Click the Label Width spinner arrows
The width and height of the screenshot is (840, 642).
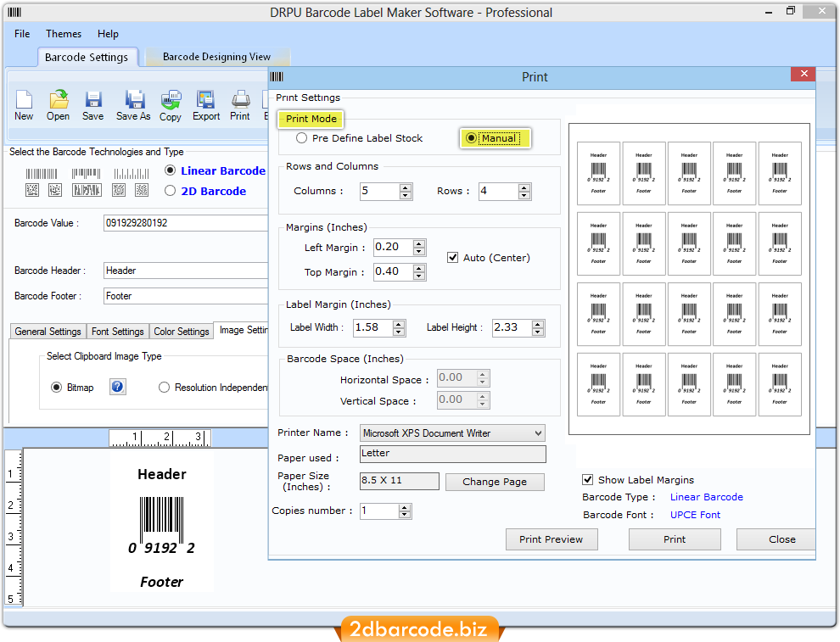coord(399,327)
